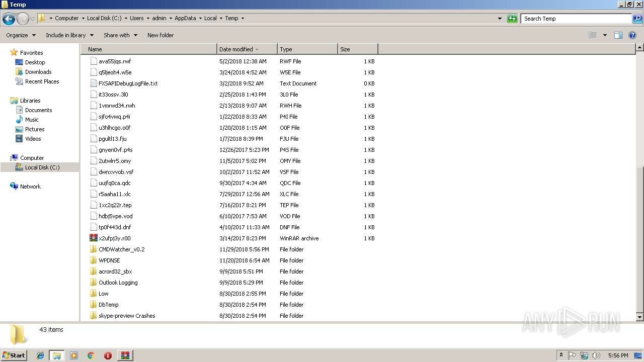
Task: Launch Chrome from the taskbar
Action: point(91,355)
